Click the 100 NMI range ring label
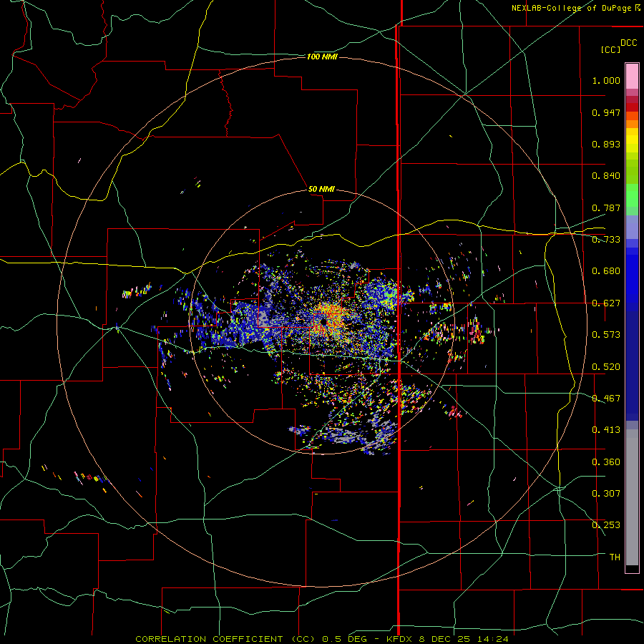This screenshot has height=644, width=644. [x=322, y=57]
